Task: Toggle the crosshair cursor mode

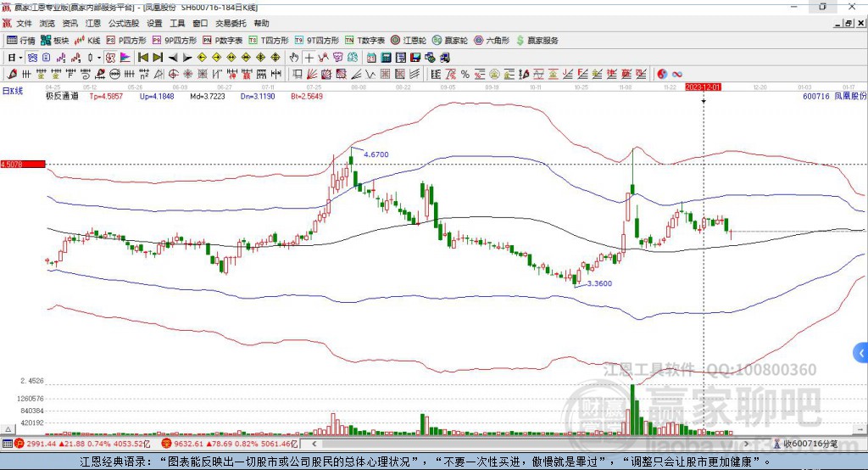Action: [309, 57]
